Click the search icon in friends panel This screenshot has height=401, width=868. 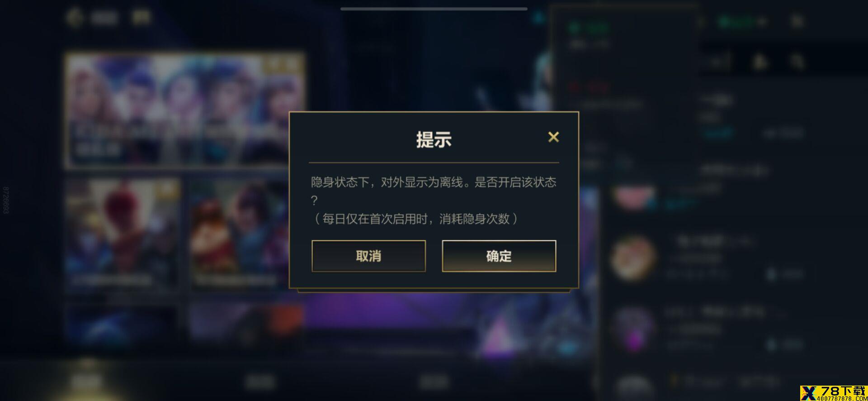[798, 61]
